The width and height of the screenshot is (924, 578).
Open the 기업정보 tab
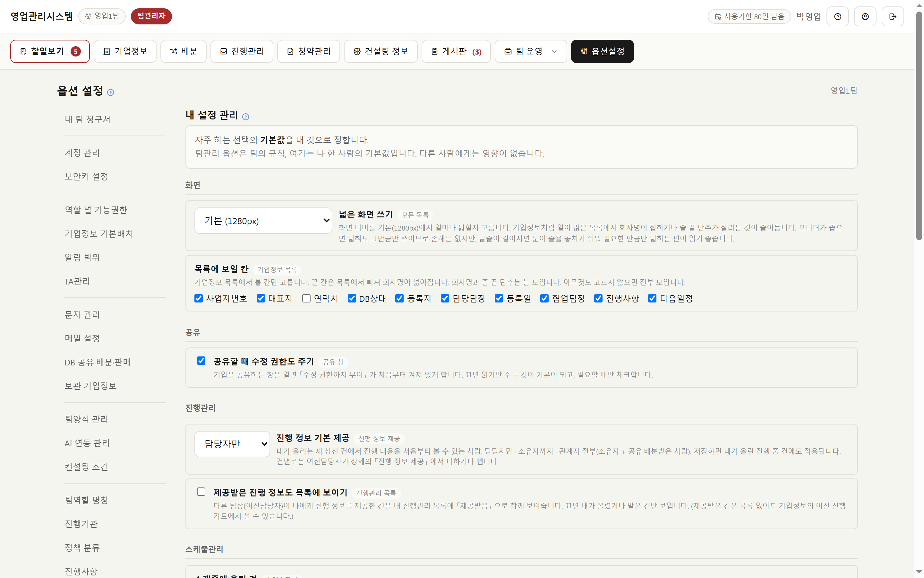tap(125, 51)
